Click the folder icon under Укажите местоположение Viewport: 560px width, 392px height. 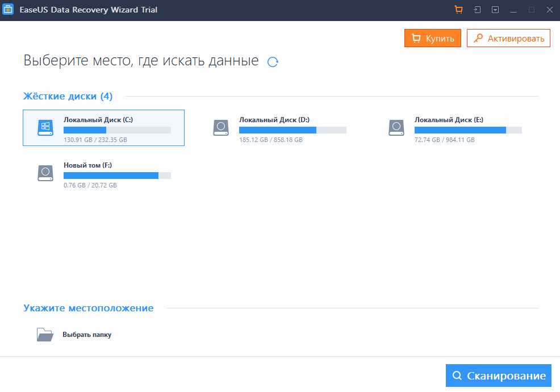point(45,335)
